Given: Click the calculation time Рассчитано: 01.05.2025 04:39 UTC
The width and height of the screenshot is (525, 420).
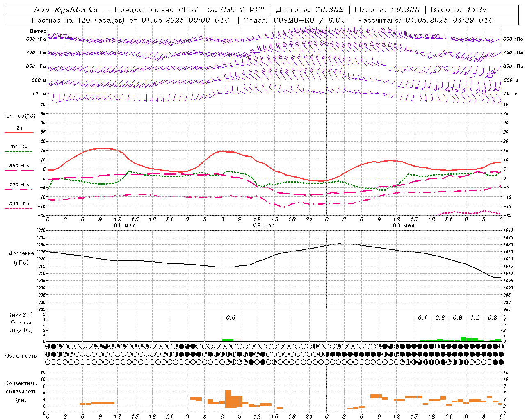Looking at the screenshot, I should 426,20.
